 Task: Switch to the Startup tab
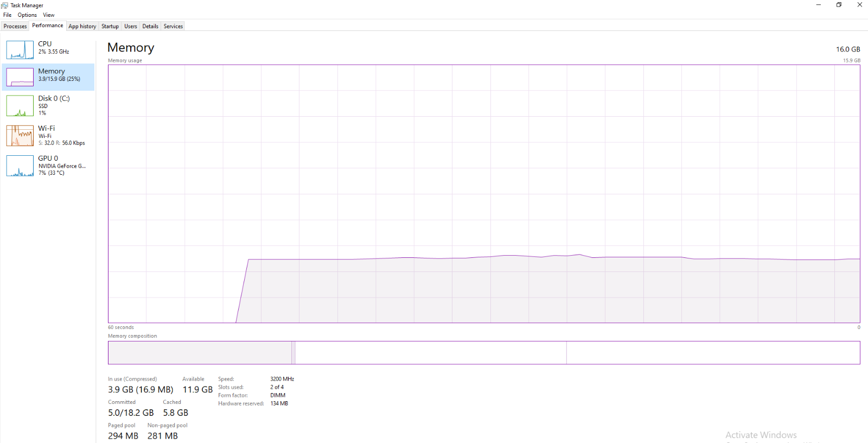click(x=110, y=26)
